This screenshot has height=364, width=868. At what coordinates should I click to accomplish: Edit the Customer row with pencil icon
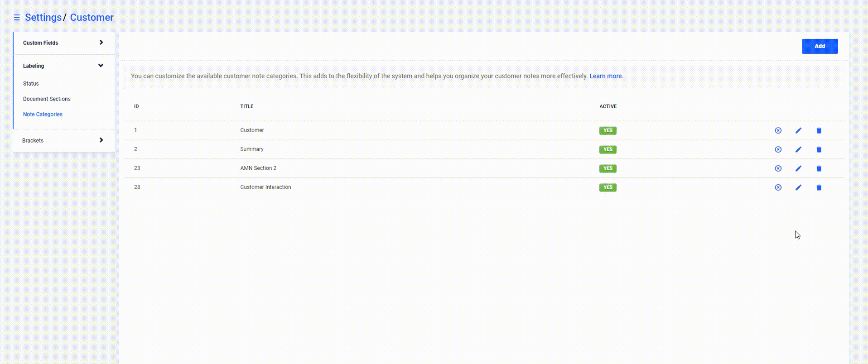point(798,130)
